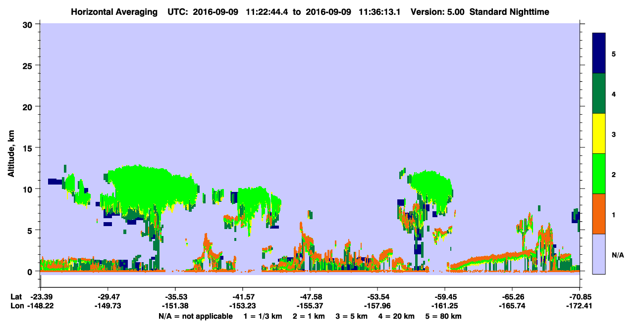644x330 pixels.
Task: Click the end time '11:36:13.1' in title
Action: (x=379, y=12)
